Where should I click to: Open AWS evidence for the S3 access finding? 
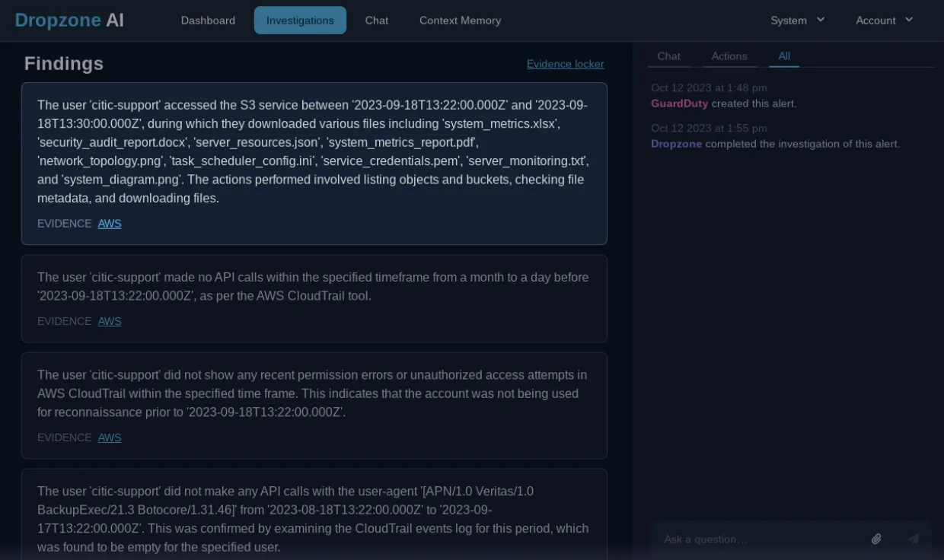(x=110, y=224)
